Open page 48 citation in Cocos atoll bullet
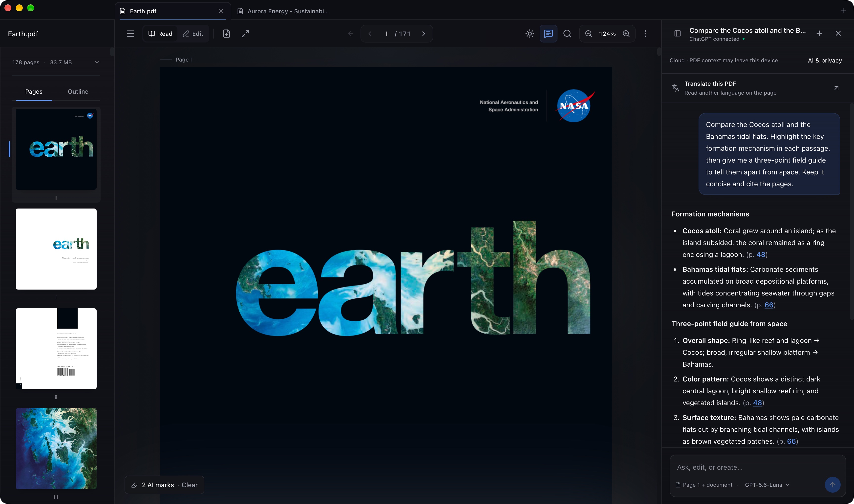854x504 pixels. pos(761,254)
